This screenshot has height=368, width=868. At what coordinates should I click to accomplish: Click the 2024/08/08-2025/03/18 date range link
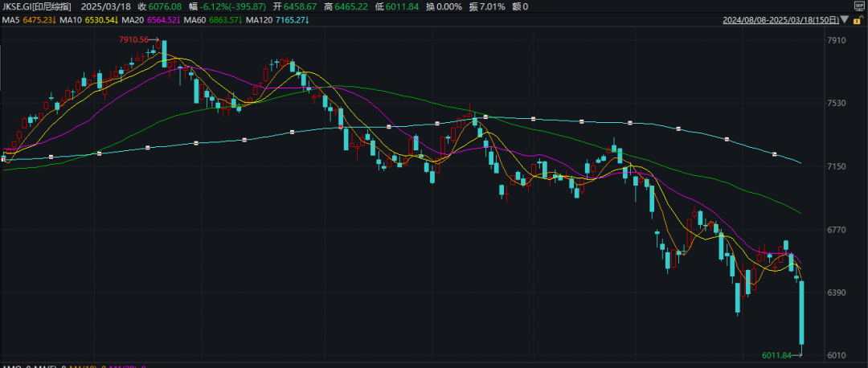coord(780,18)
